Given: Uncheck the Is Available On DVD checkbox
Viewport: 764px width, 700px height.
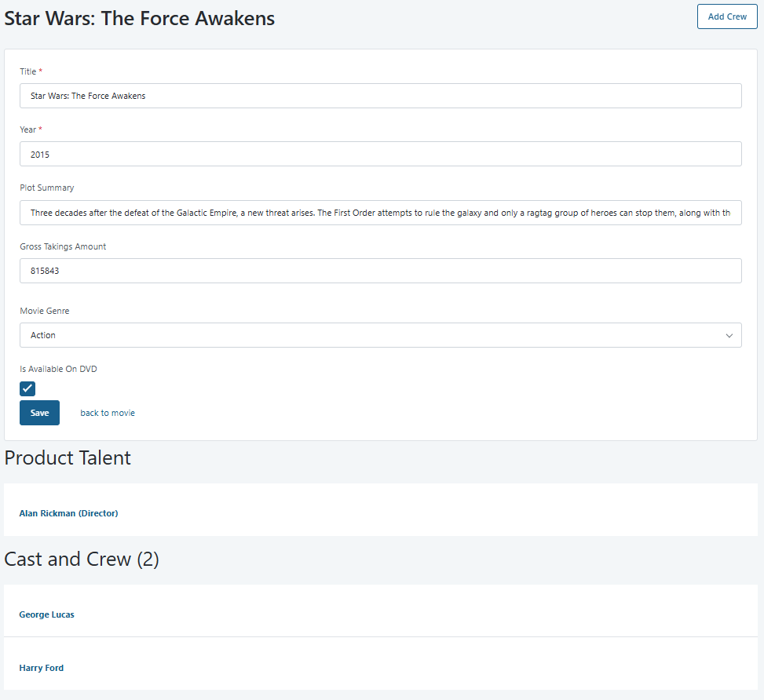Looking at the screenshot, I should click(x=27, y=388).
